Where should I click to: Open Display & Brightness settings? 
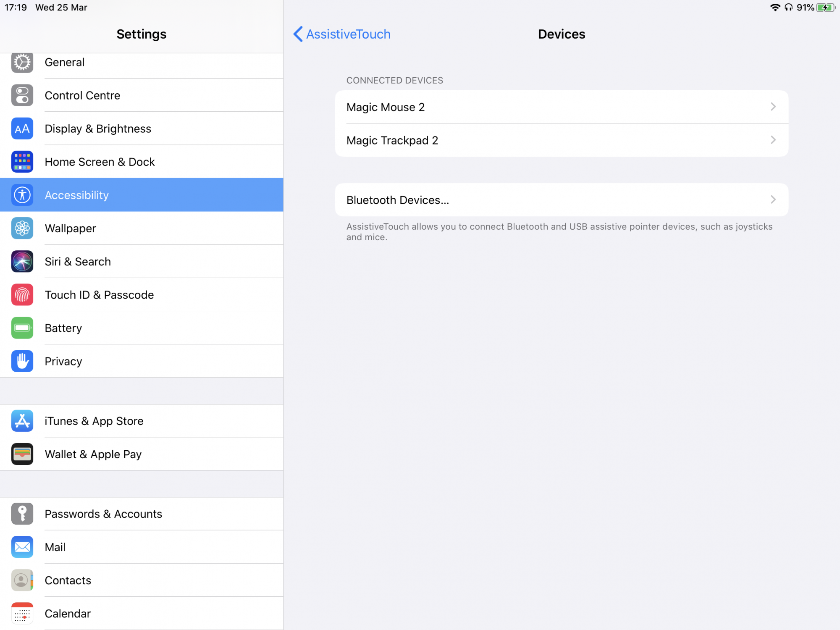point(142,129)
